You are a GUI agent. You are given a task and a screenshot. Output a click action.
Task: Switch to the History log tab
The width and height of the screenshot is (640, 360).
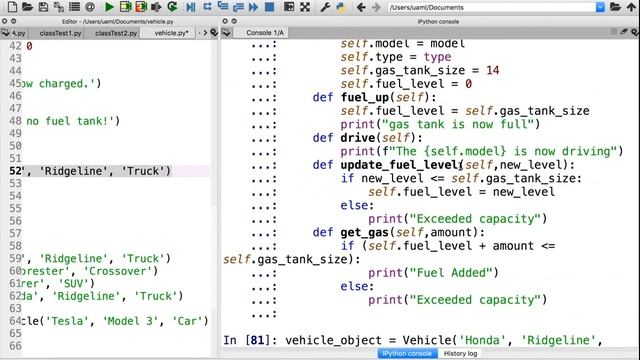(x=460, y=353)
